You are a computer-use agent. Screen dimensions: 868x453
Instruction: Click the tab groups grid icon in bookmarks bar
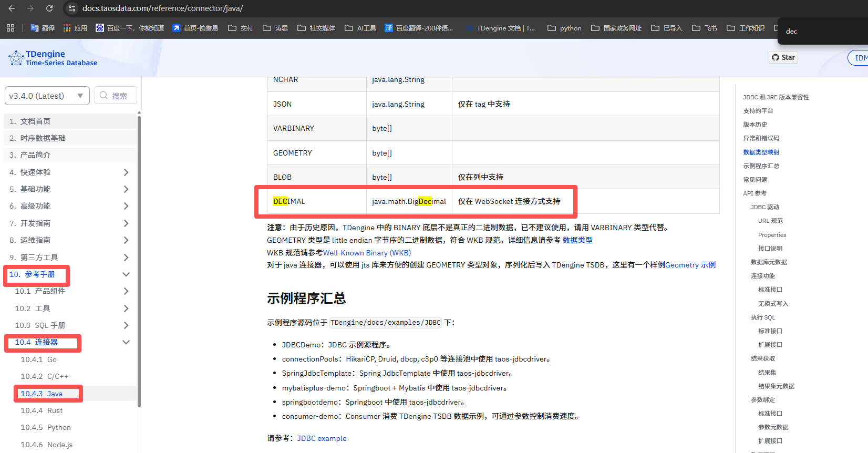tap(11, 28)
